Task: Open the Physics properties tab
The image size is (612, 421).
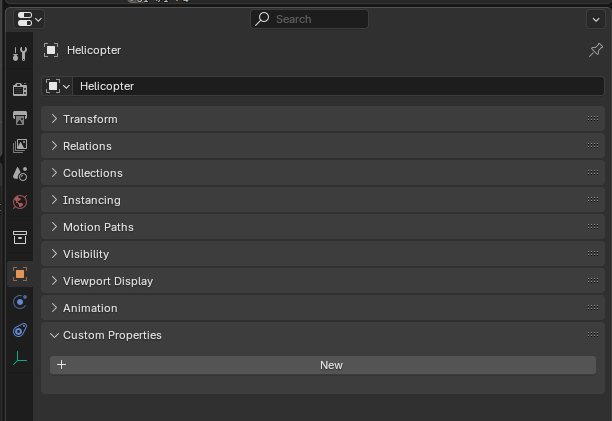Action: (x=20, y=302)
